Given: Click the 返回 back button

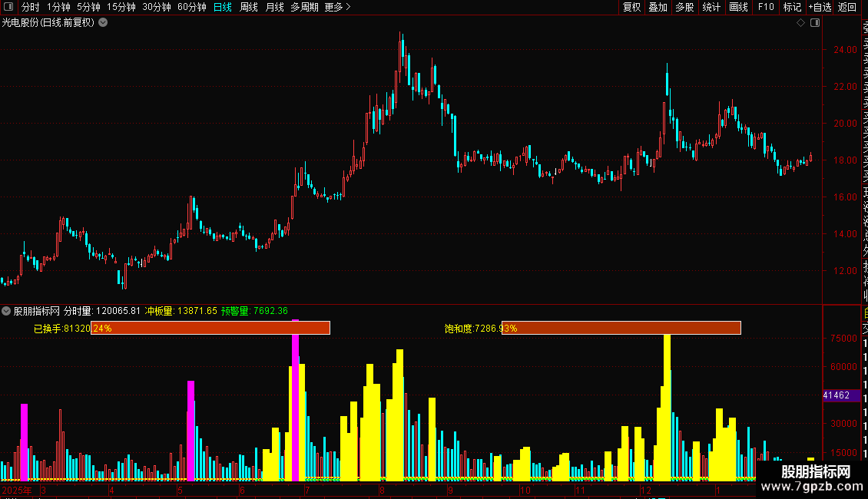Looking at the screenshot, I should [x=847, y=7].
